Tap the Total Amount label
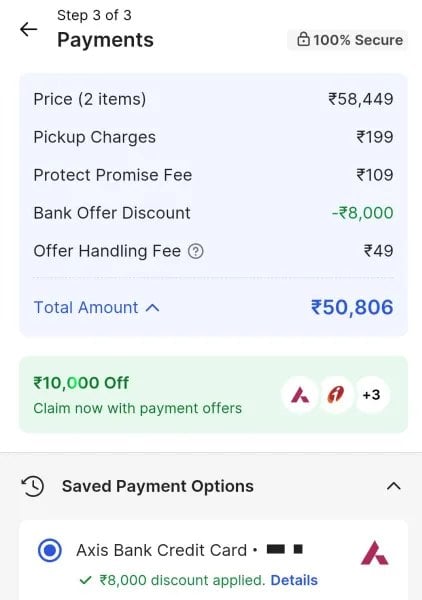 [86, 308]
